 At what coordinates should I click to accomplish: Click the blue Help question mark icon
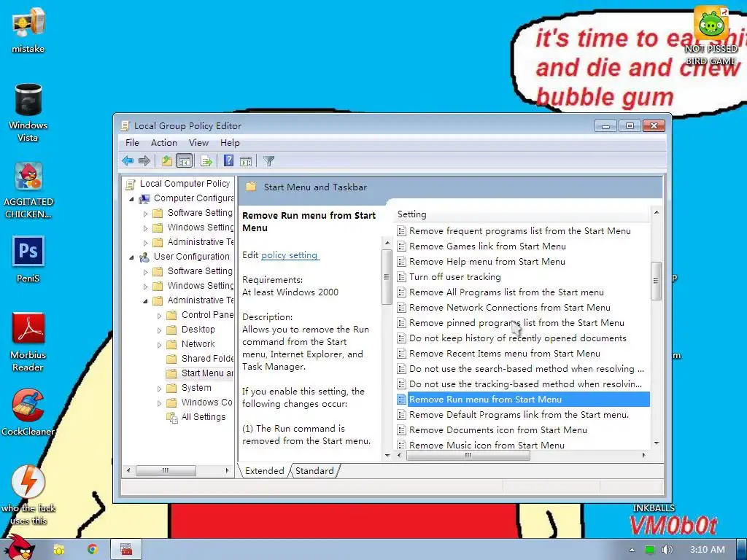[x=228, y=161]
